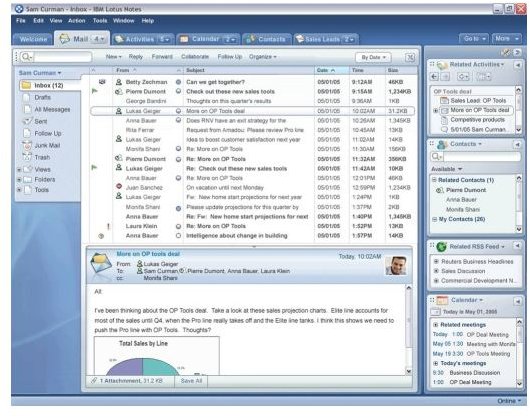The image size is (530, 418).
Task: Click the back arrow in Related Activities panel
Action: 434,77
